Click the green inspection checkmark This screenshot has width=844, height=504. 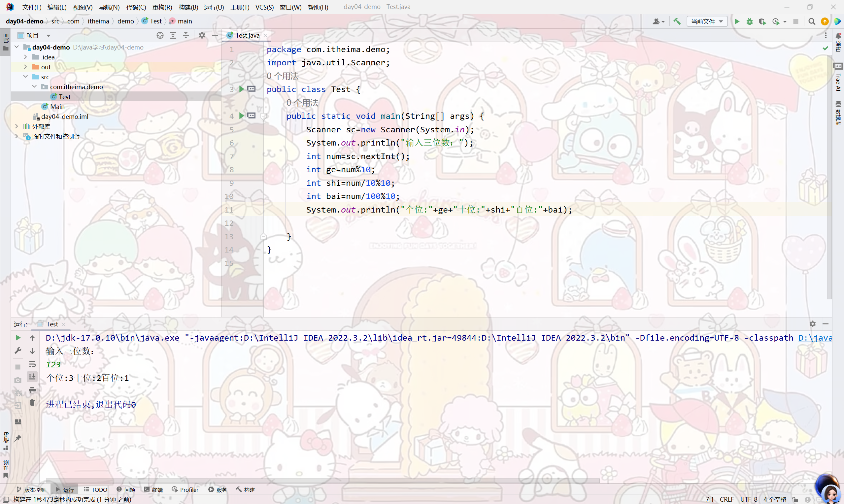pos(825,49)
